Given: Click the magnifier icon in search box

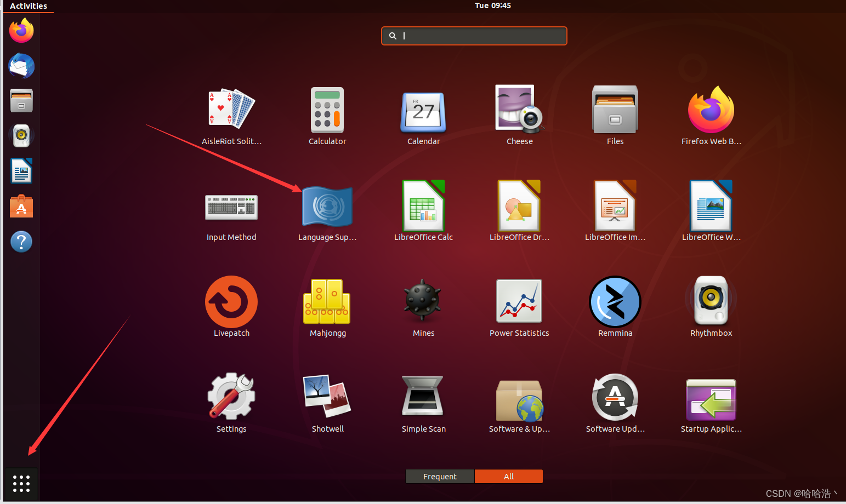Looking at the screenshot, I should (393, 36).
